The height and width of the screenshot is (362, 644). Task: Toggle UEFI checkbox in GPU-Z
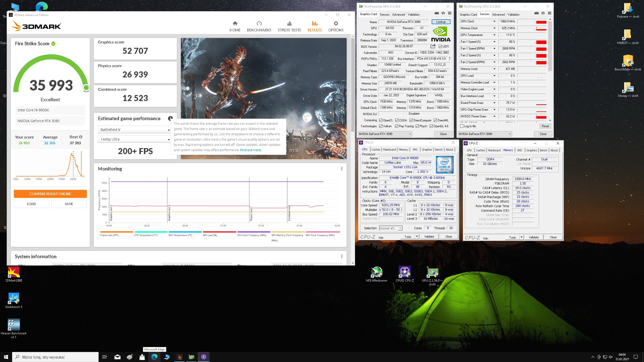(x=440, y=47)
